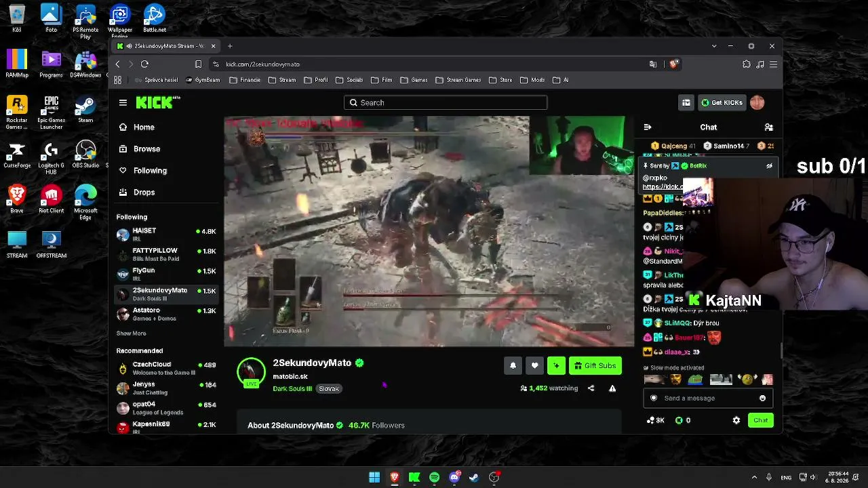Open the Stream bookmarks folder

[282, 80]
